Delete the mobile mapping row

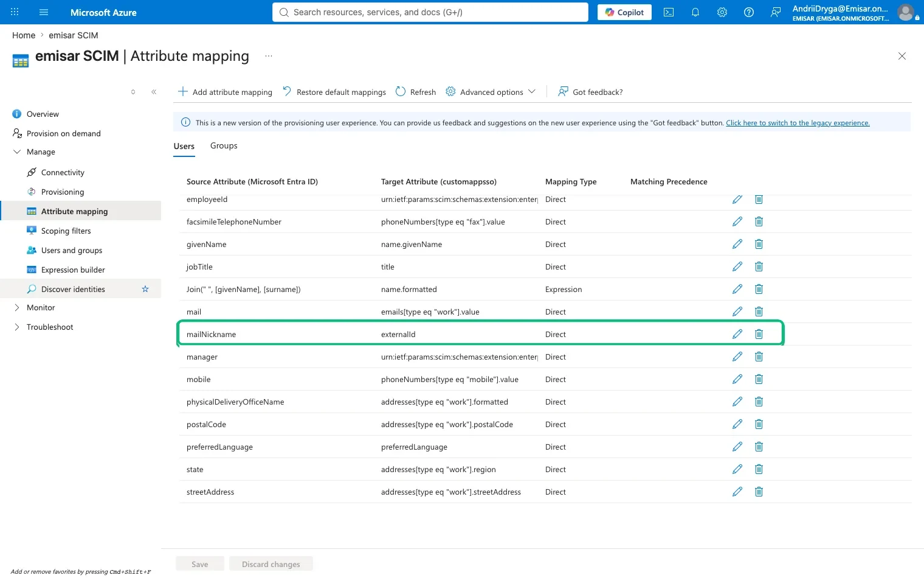pyautogui.click(x=759, y=379)
